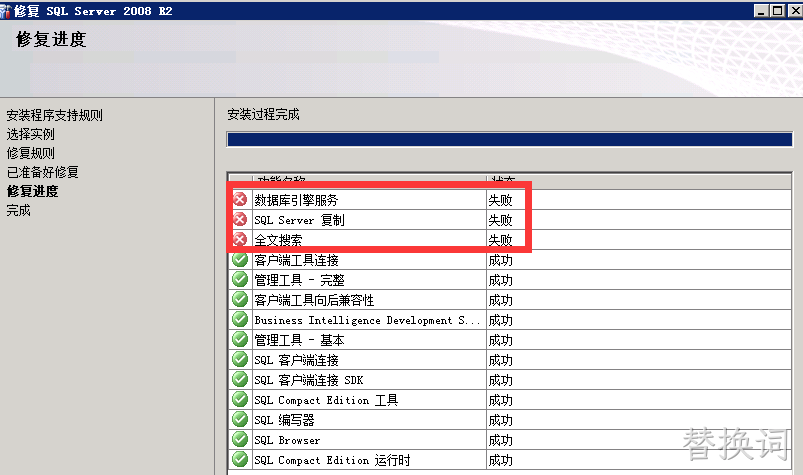Click the success icon beside 客户端工具向后兼容性
Viewport: 803px width, 475px height.
pyautogui.click(x=240, y=299)
